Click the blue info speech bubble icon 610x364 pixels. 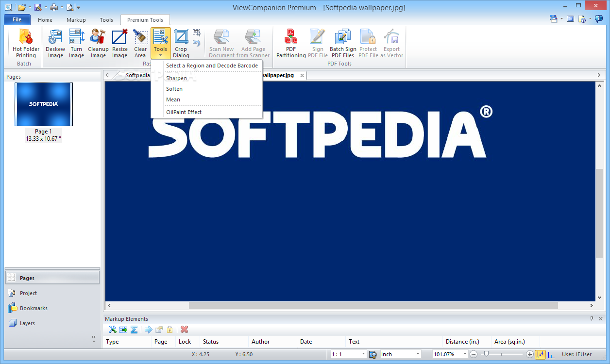(599, 19)
